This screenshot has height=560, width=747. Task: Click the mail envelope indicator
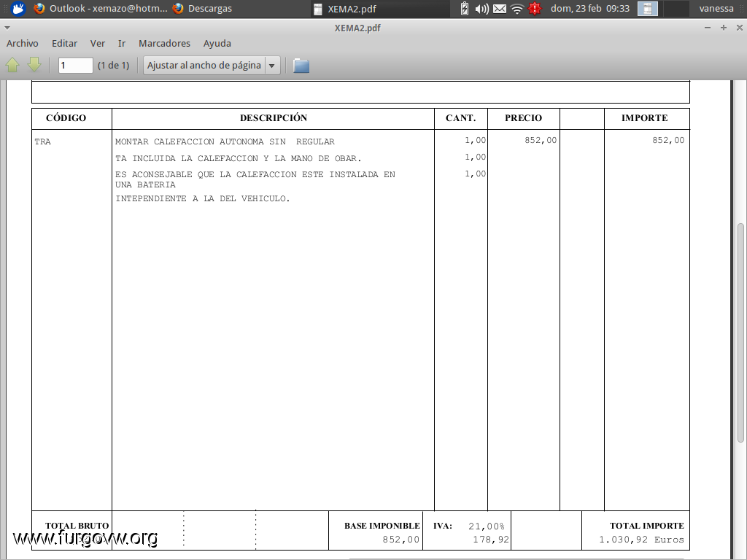[500, 9]
